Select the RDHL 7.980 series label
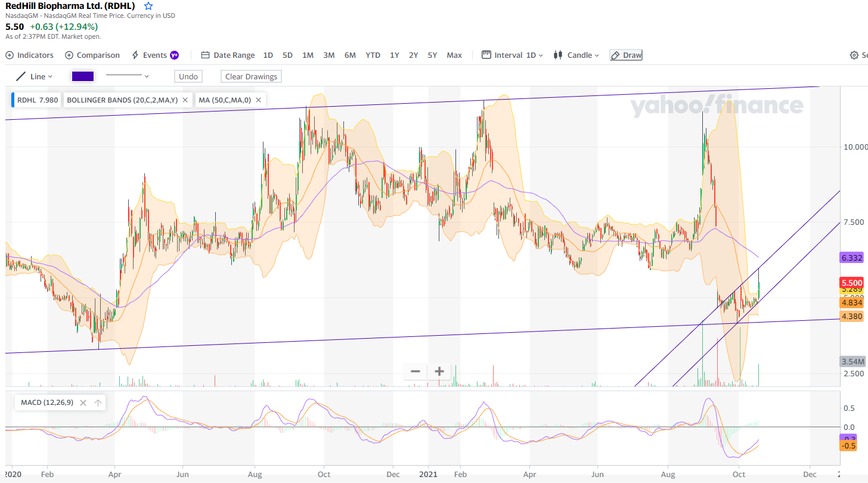The width and height of the screenshot is (868, 483). (38, 100)
